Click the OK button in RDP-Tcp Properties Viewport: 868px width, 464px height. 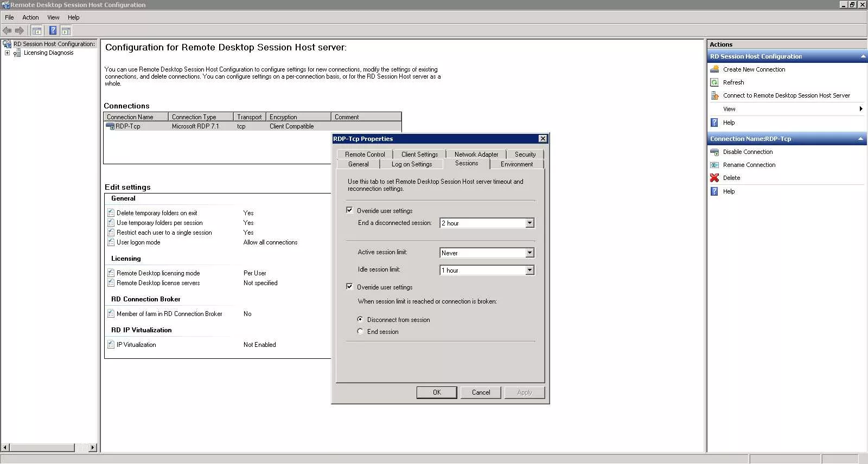[437, 392]
